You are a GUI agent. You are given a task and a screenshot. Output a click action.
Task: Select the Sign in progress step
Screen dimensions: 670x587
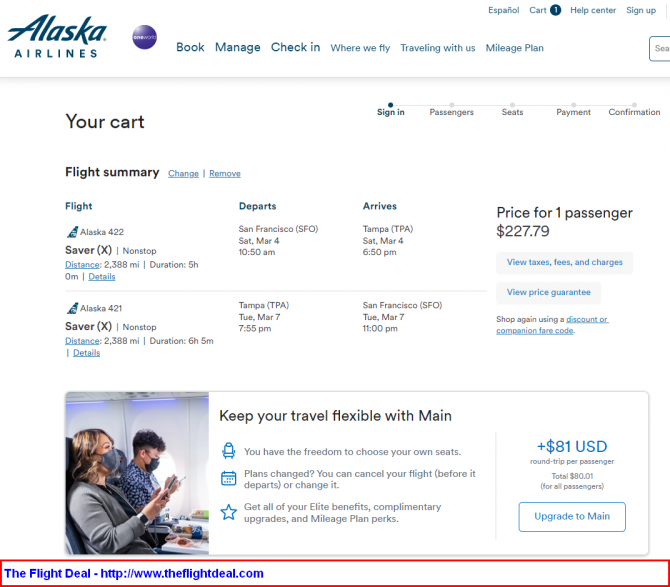(x=391, y=110)
